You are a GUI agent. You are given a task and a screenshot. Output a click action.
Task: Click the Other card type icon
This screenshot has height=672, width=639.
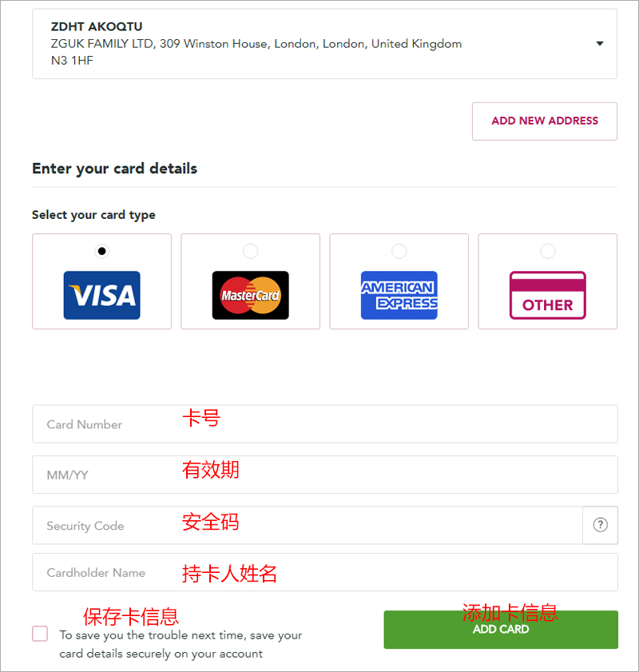point(548,295)
